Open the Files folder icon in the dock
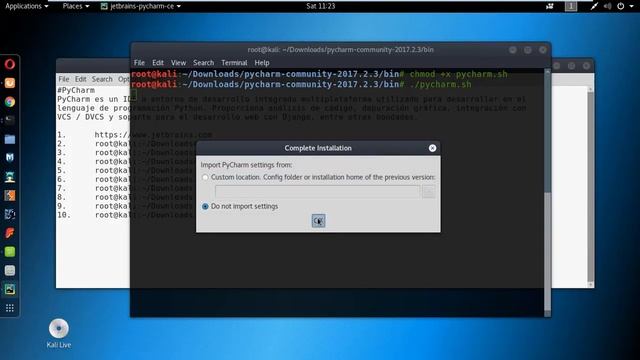This screenshot has height=360, width=640. tap(10, 139)
